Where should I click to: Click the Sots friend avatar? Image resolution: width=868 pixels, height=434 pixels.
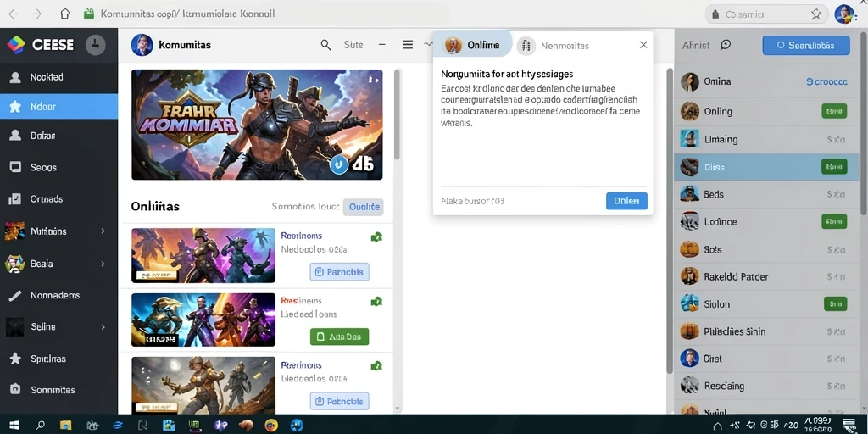point(689,249)
